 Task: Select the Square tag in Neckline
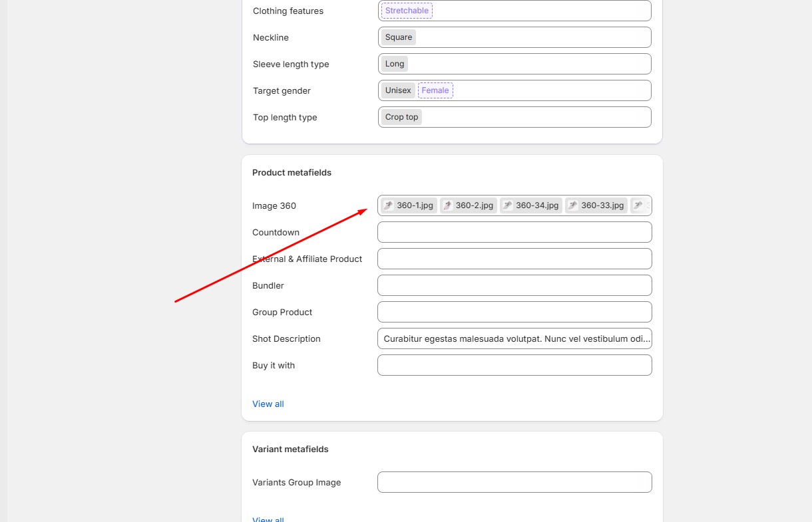coord(398,37)
